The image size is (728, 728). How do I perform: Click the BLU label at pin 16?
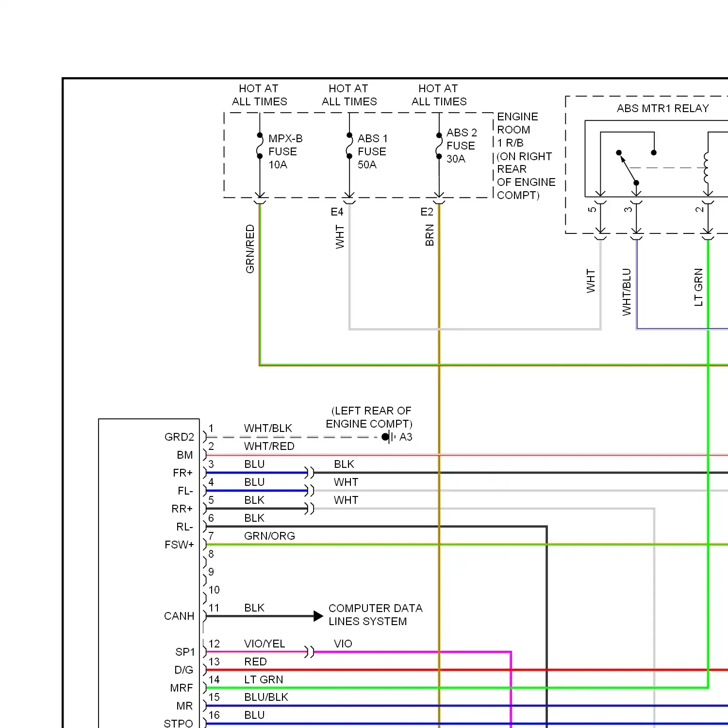click(x=254, y=715)
